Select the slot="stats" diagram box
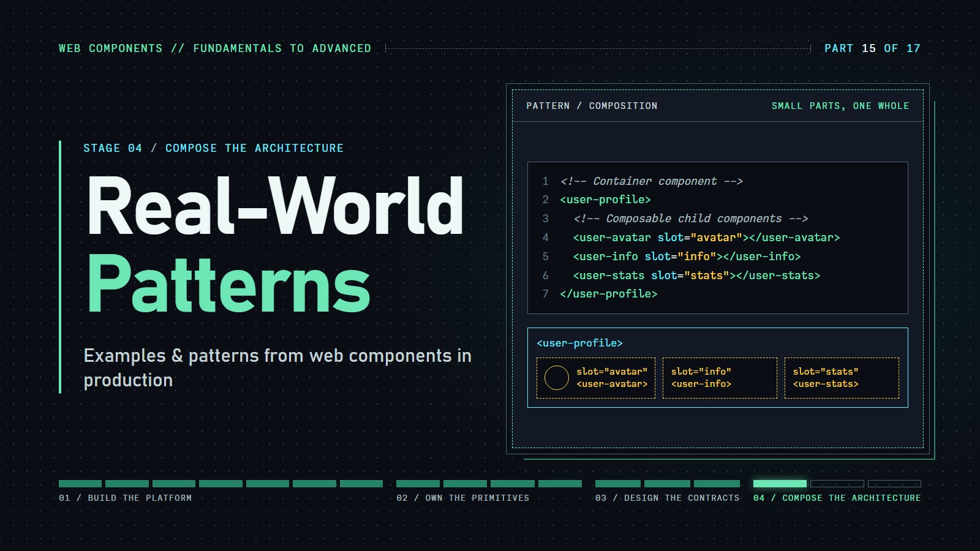 click(x=842, y=378)
